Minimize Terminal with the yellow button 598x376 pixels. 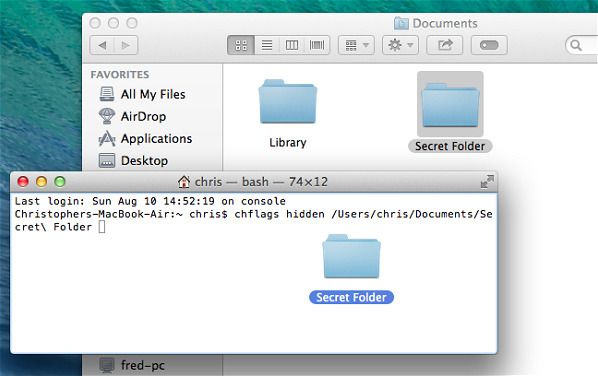click(42, 182)
